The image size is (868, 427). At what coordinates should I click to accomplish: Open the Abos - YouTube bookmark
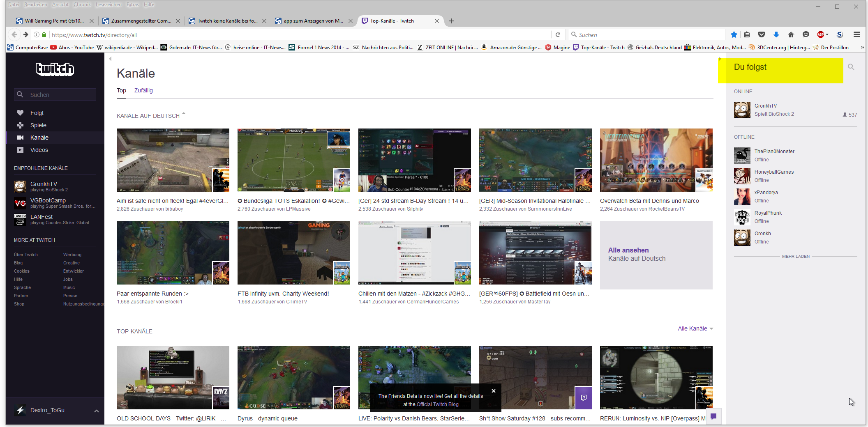coord(72,48)
